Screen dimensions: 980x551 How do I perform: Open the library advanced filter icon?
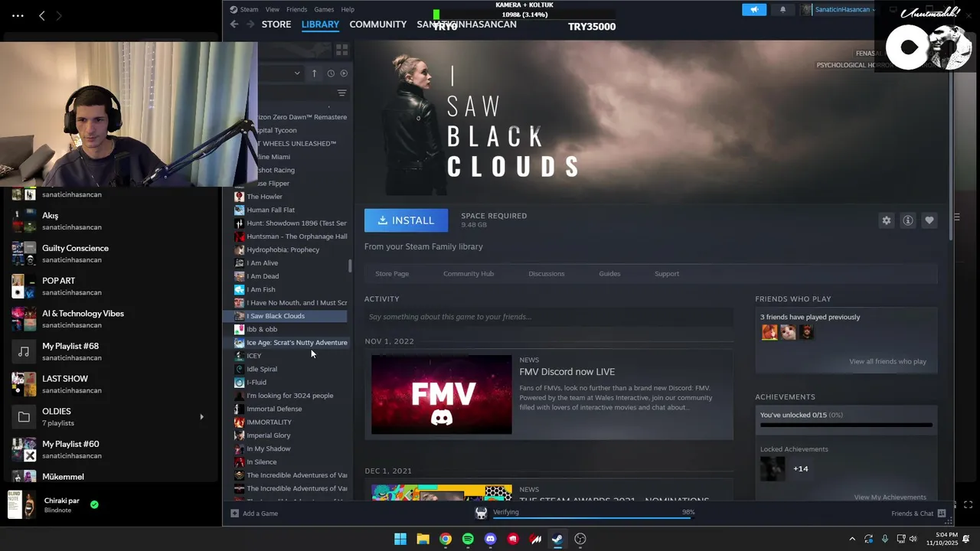coord(341,93)
